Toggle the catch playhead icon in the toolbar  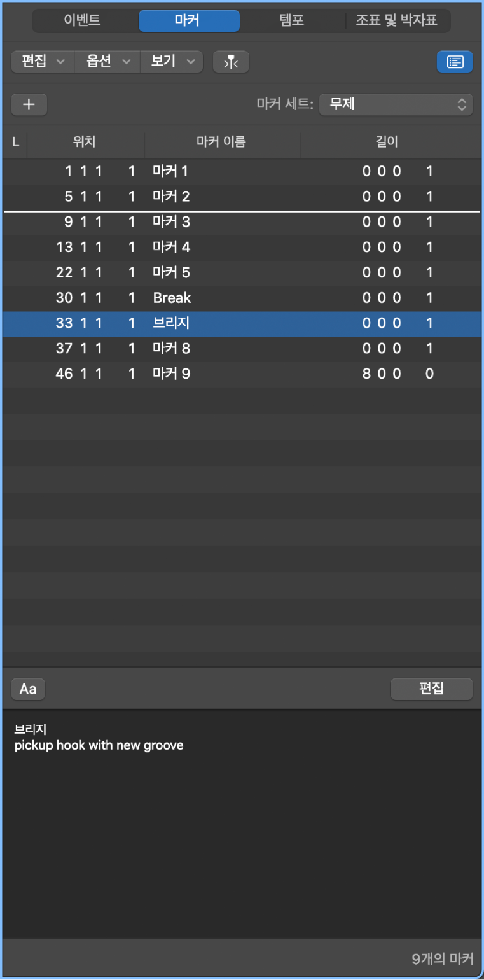coord(230,62)
